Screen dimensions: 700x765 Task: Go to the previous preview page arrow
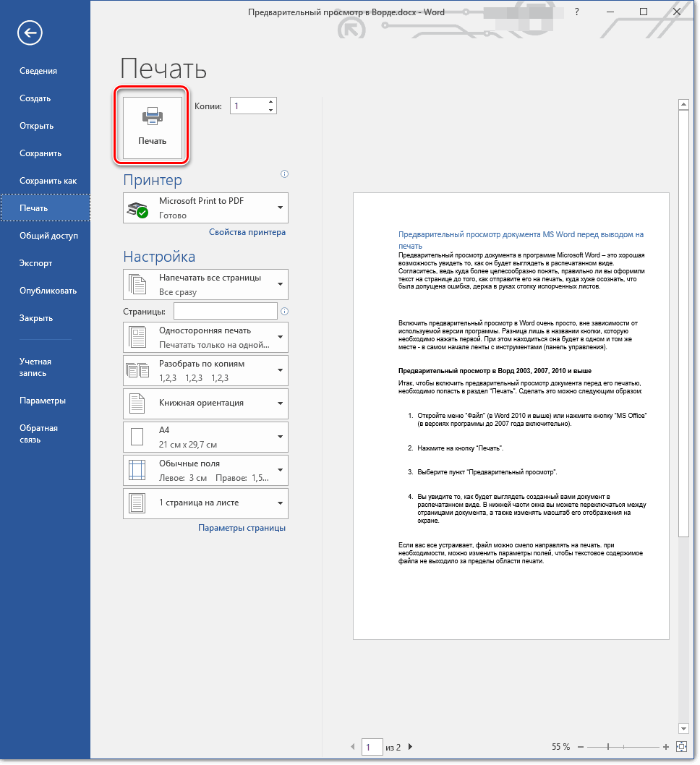coord(353,747)
